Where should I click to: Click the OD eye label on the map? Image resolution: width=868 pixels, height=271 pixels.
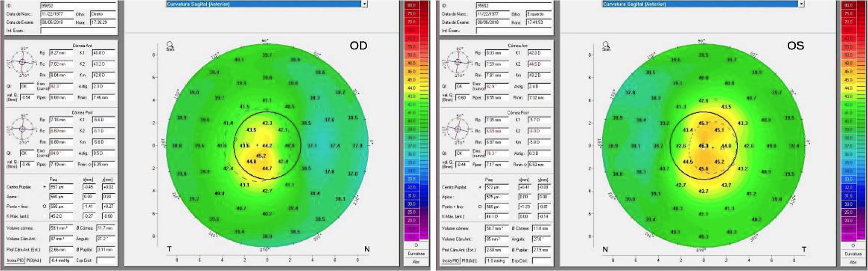[358, 46]
